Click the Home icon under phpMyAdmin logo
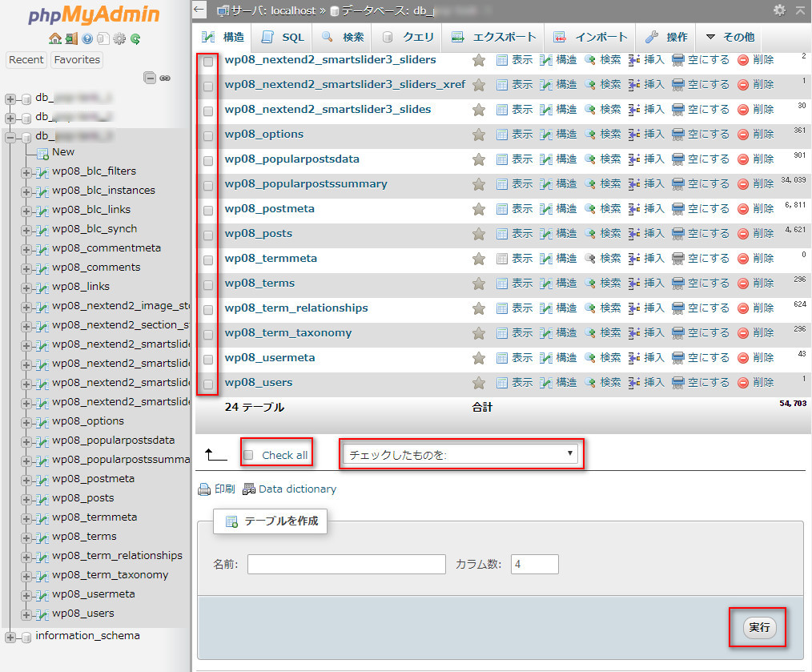Screen dimensions: 812x672 54,38
